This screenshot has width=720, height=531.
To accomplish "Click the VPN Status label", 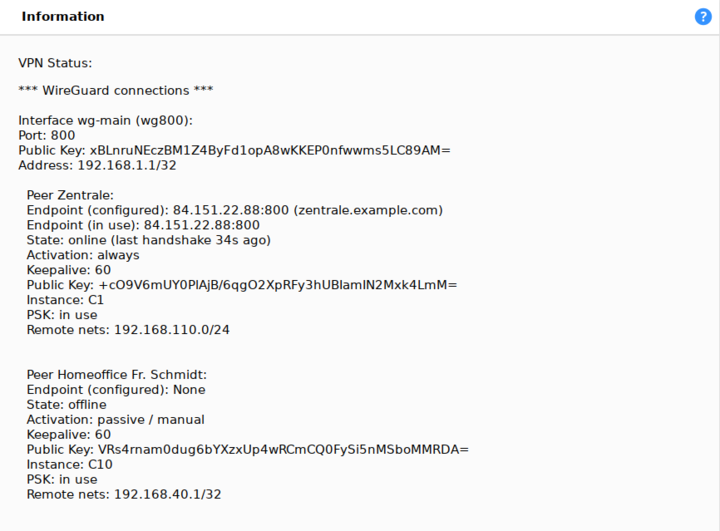I will click(x=55, y=63).
